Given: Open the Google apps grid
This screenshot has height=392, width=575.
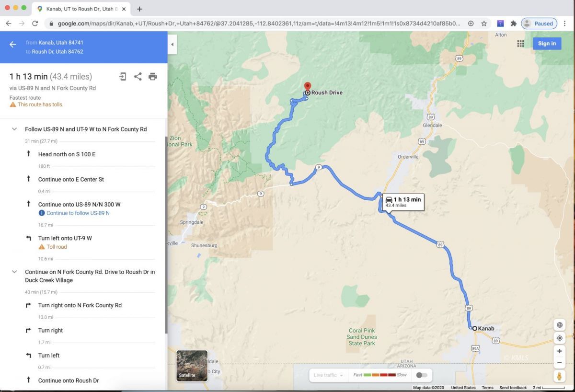Looking at the screenshot, I should tap(520, 44).
